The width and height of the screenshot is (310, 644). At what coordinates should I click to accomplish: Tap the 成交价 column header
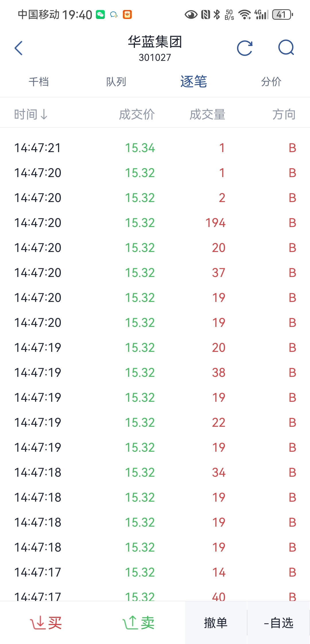pyautogui.click(x=137, y=114)
